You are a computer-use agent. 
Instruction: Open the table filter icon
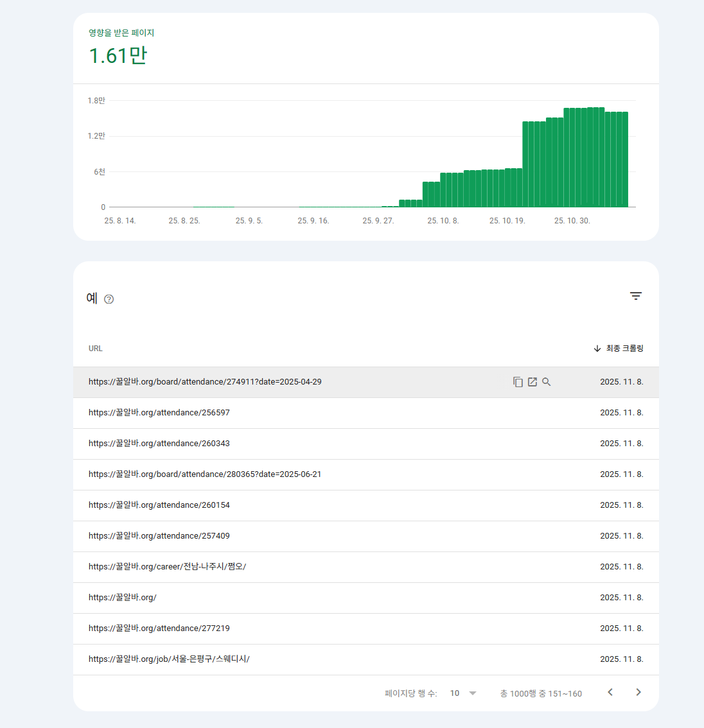tap(635, 296)
